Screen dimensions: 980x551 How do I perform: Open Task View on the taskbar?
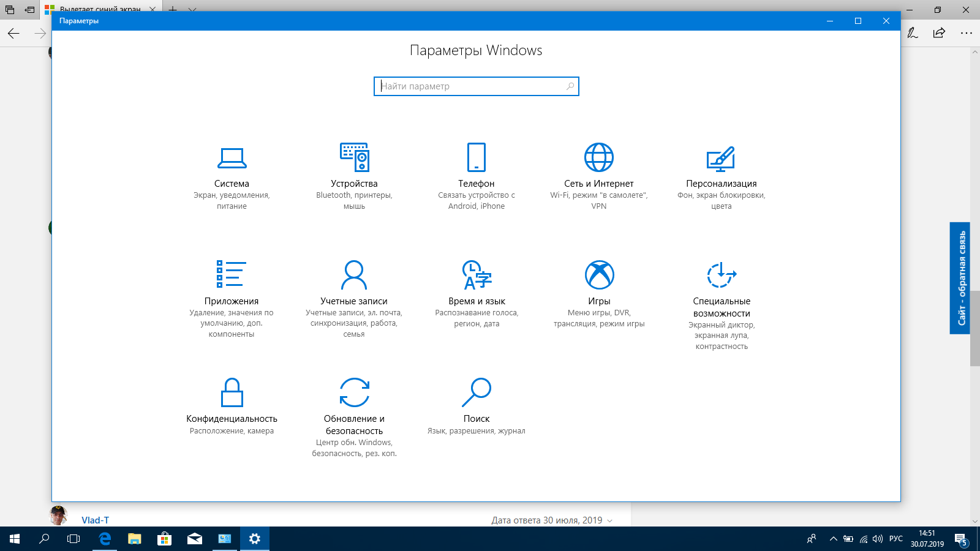pyautogui.click(x=73, y=539)
